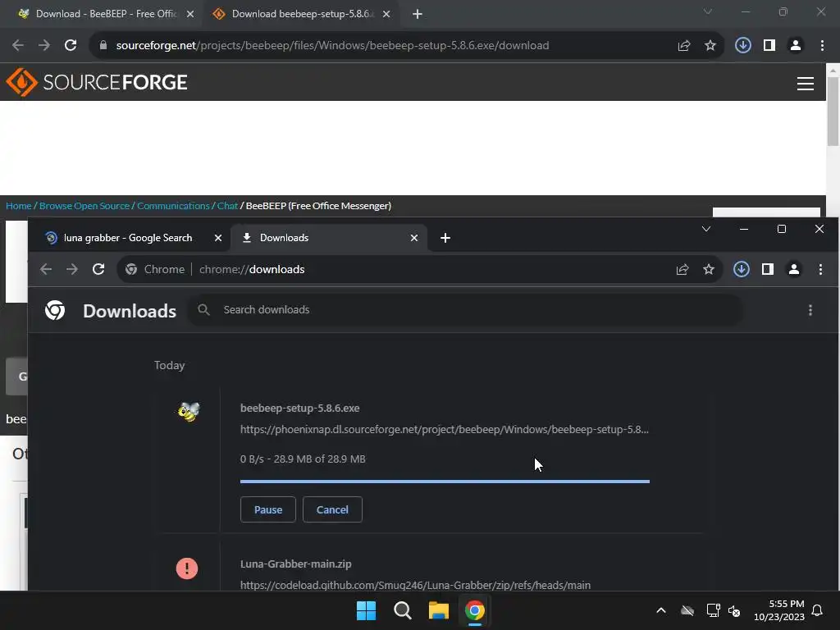
Task: Bookmark the SourceForge page with the star
Action: [x=710, y=46]
